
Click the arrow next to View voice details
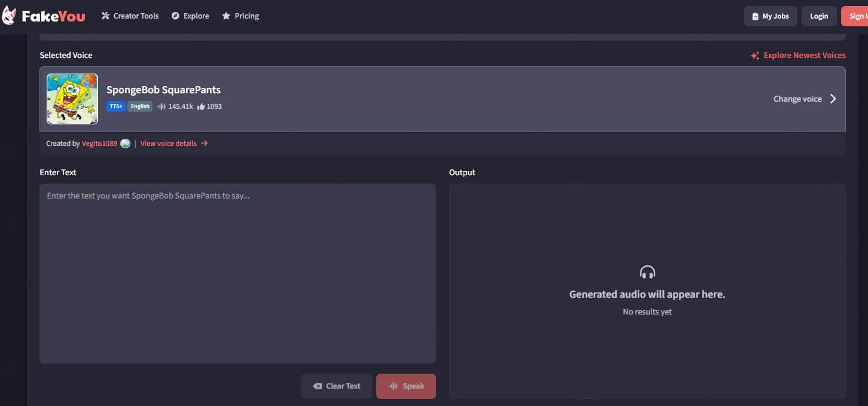(205, 144)
